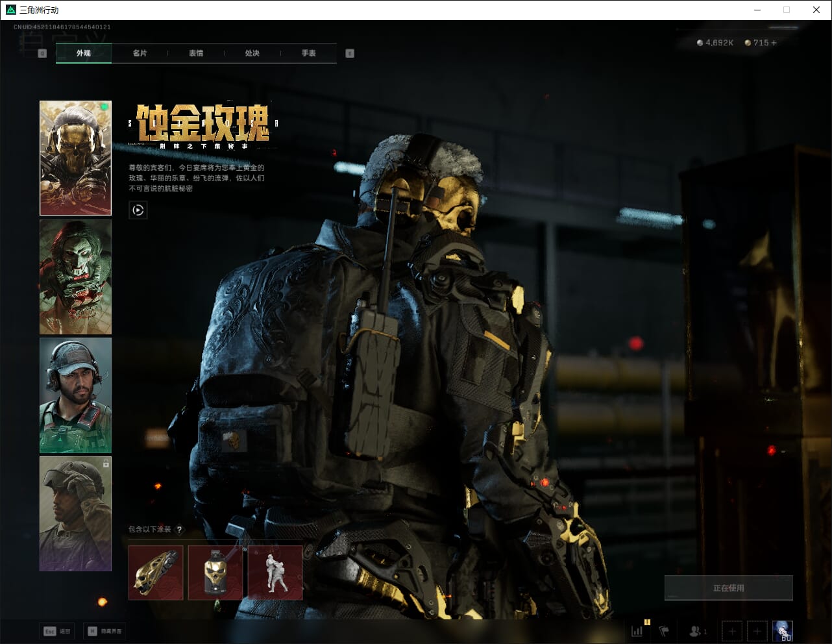The width and height of the screenshot is (832, 644).
Task: Click the flag icon in bottom bar
Action: point(664,630)
